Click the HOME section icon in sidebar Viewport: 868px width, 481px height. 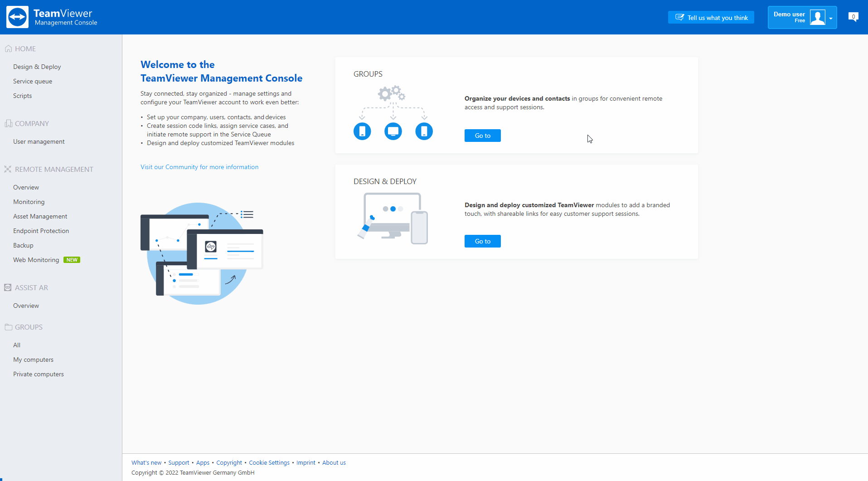click(x=8, y=48)
